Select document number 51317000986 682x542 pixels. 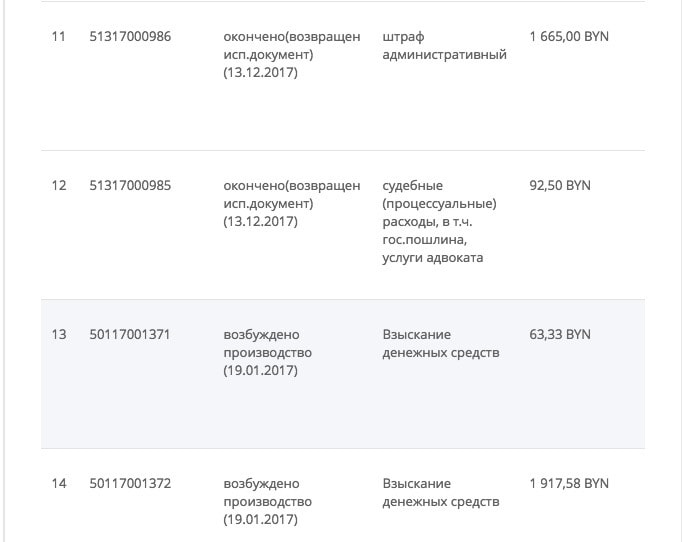point(130,37)
